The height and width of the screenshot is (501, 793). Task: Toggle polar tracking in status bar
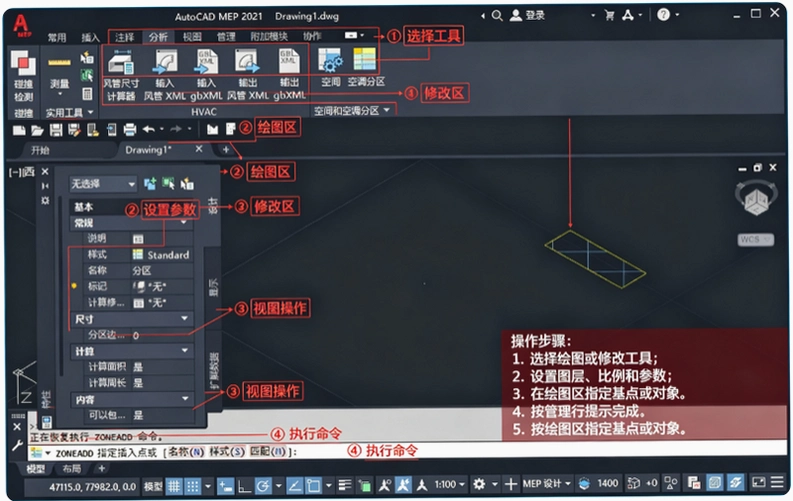point(263,486)
